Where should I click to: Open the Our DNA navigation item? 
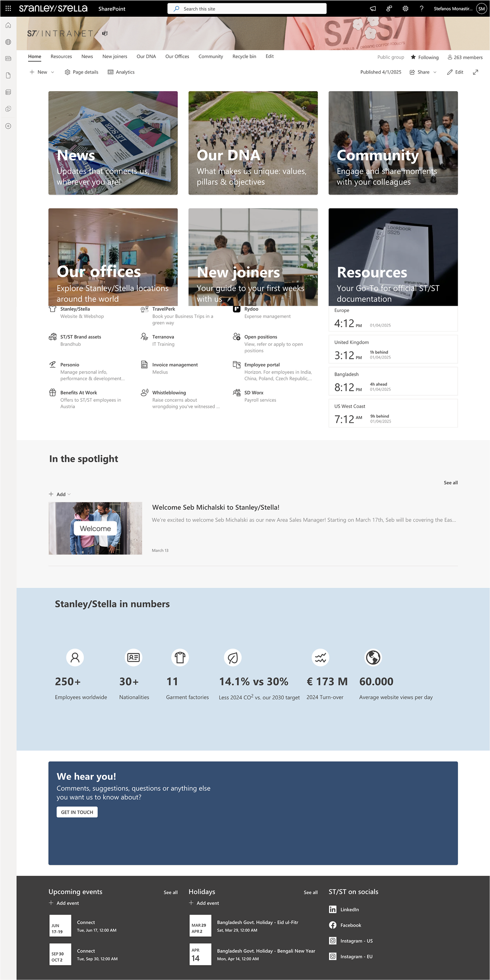146,56
